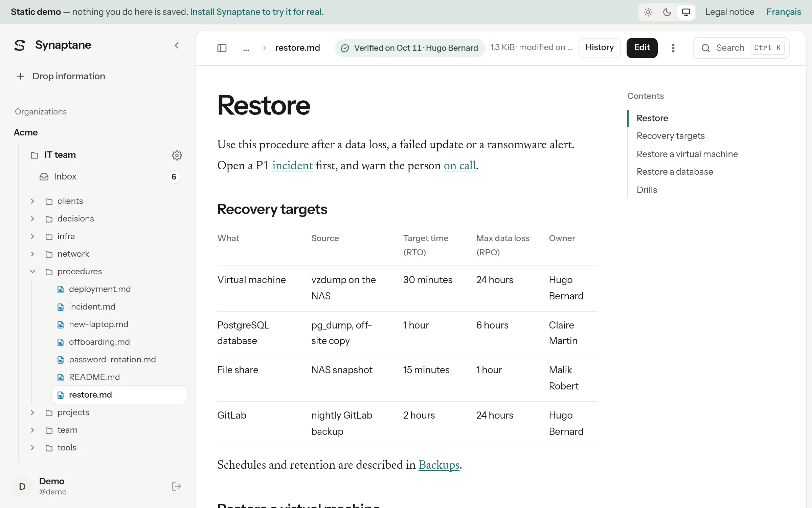Expand the decisions folder

(x=32, y=218)
